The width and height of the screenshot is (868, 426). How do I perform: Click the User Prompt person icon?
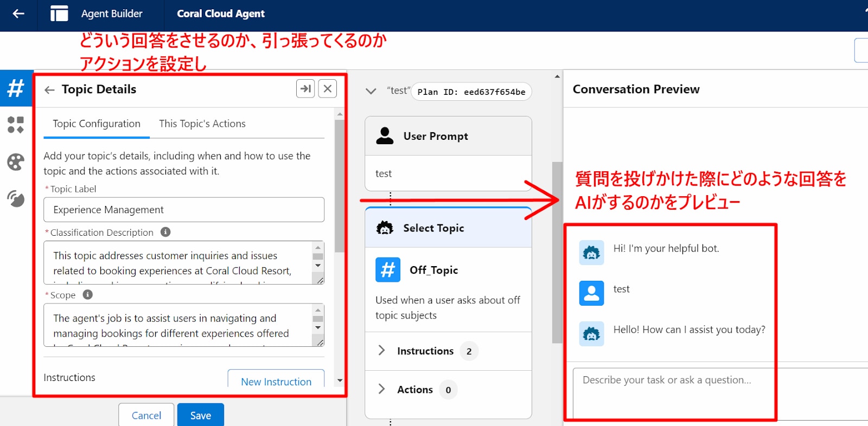point(385,136)
